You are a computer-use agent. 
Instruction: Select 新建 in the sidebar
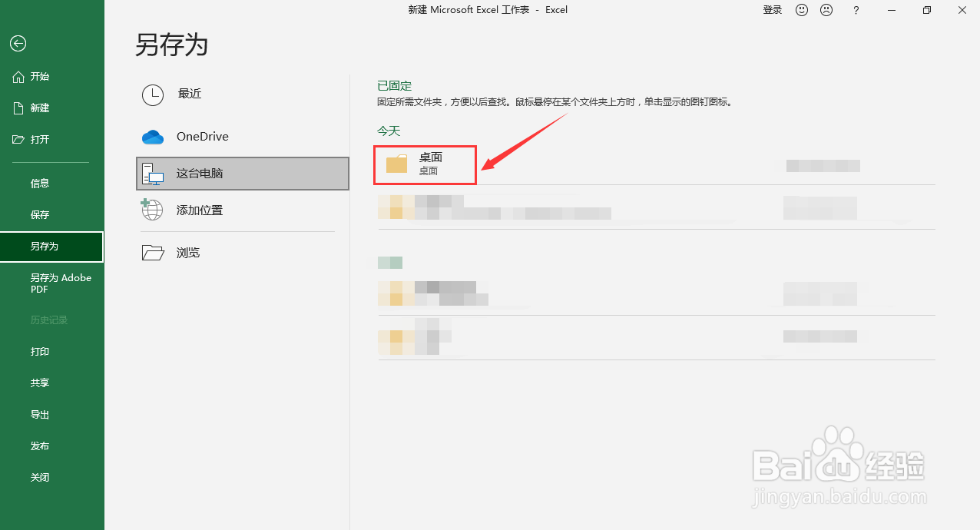tap(40, 108)
